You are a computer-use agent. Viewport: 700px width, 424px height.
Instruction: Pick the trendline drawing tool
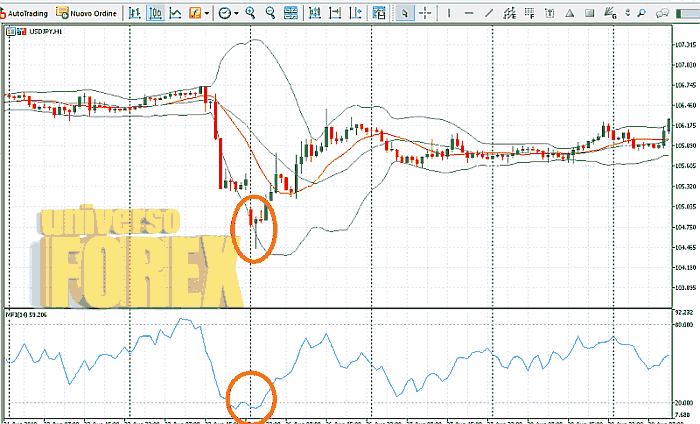pos(489,13)
